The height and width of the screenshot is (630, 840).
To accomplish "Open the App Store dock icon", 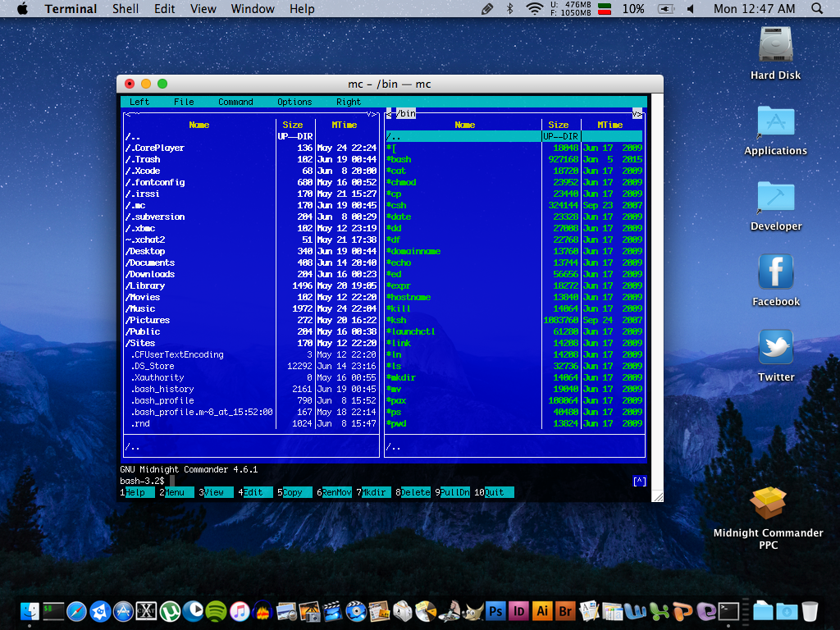I will click(x=123, y=611).
